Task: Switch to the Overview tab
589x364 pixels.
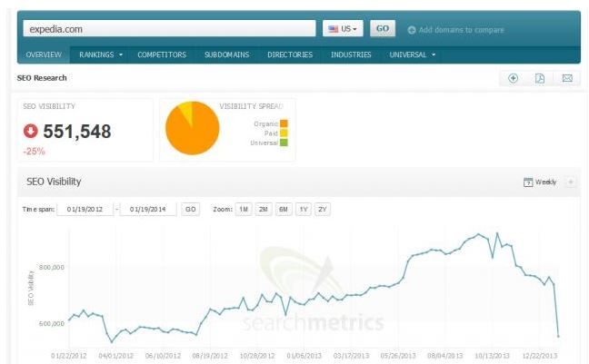Action: (x=44, y=54)
